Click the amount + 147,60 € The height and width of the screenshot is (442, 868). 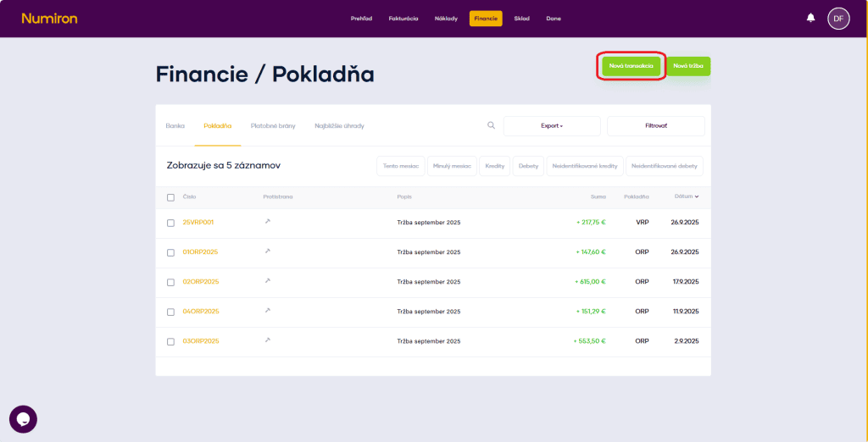pos(591,252)
